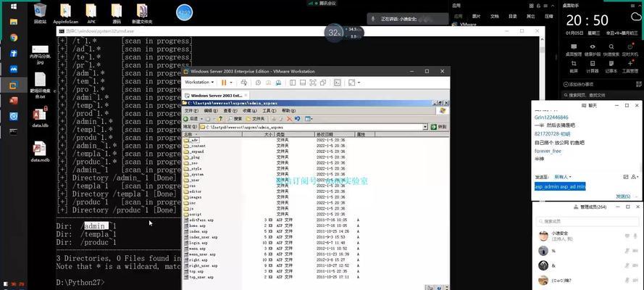Undo last action in Explorer toolbar
The width and height of the screenshot is (644, 290).
coord(297,119)
